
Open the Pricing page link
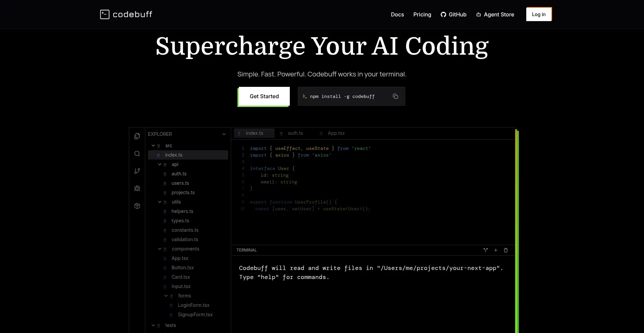422,14
